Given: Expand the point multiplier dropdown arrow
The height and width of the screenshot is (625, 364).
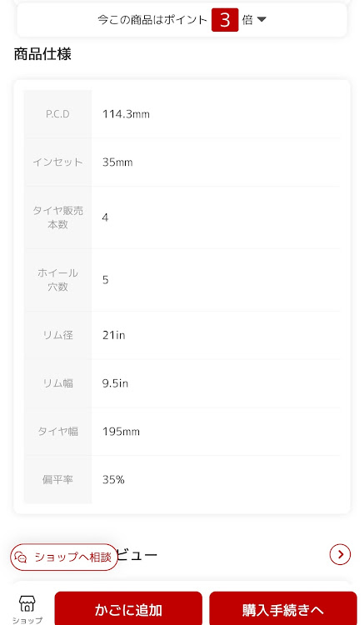Looking at the screenshot, I should (262, 19).
